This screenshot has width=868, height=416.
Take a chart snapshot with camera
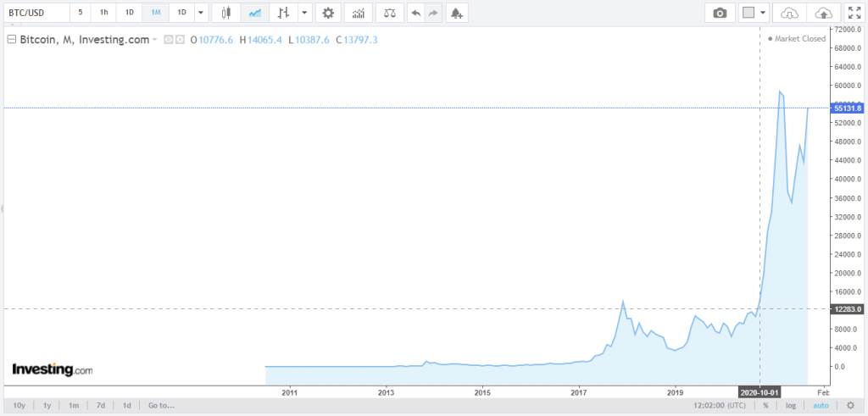[x=720, y=13]
